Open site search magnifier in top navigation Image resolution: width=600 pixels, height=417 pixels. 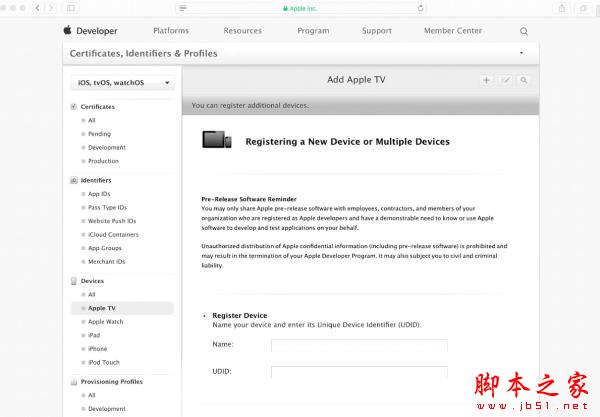(x=524, y=31)
